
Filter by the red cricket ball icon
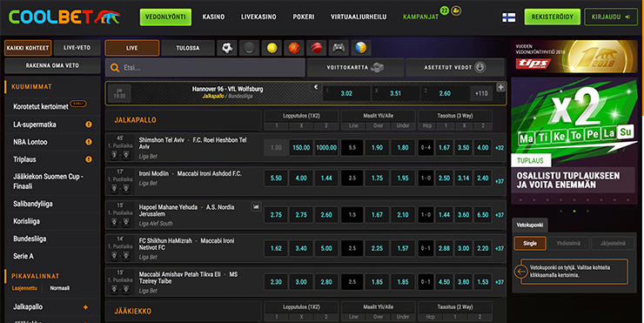coord(316,48)
